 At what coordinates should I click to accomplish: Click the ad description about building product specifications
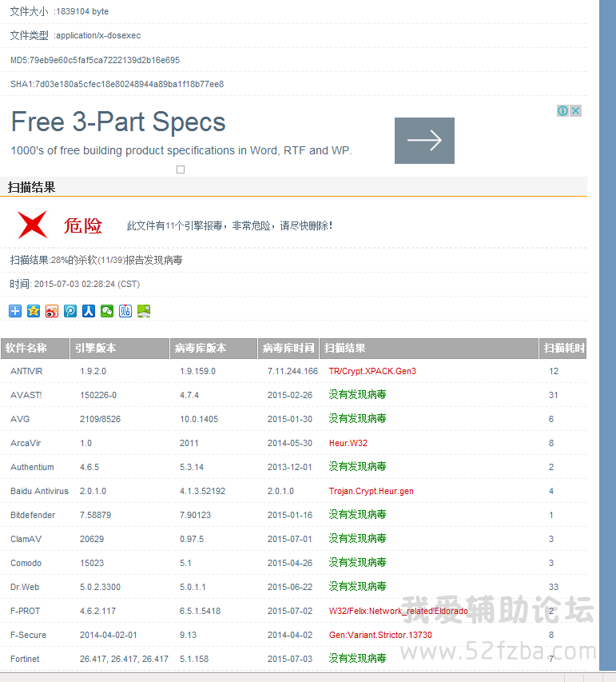(181, 150)
